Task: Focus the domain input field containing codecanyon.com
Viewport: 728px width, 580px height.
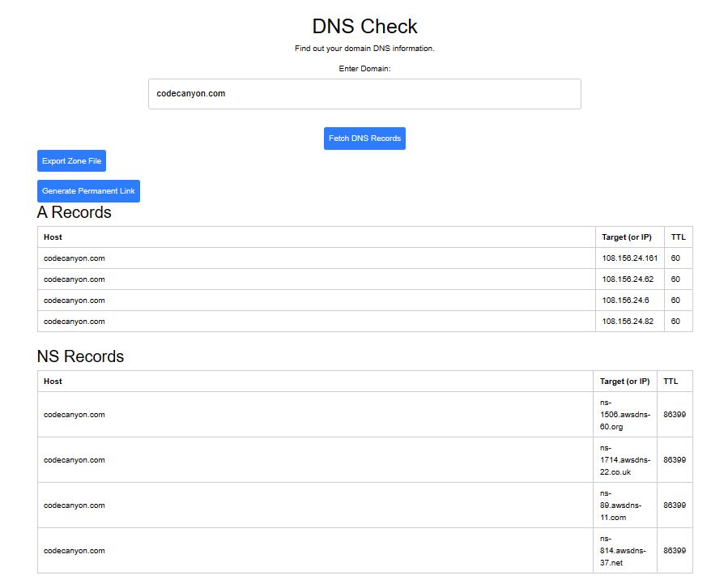Action: pos(364,94)
